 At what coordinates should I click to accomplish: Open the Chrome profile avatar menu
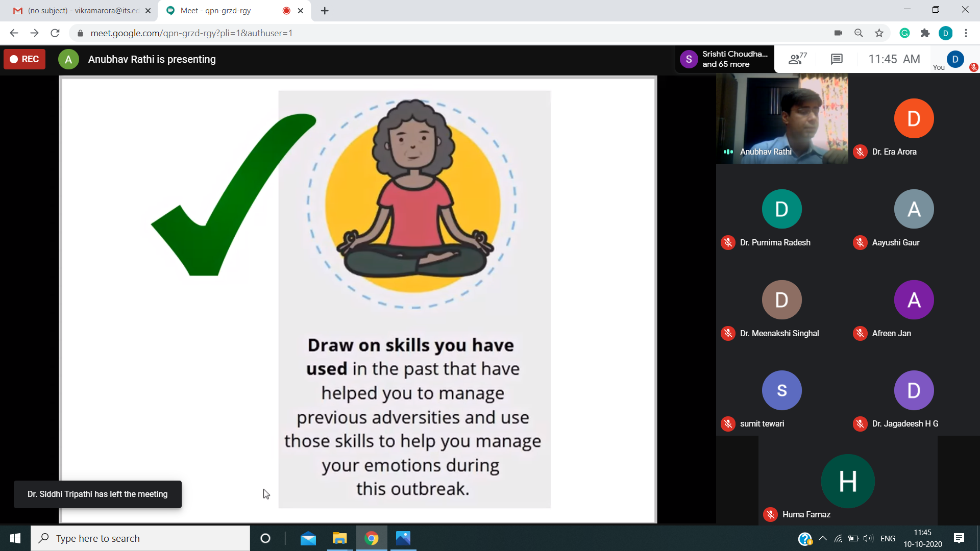[945, 33]
